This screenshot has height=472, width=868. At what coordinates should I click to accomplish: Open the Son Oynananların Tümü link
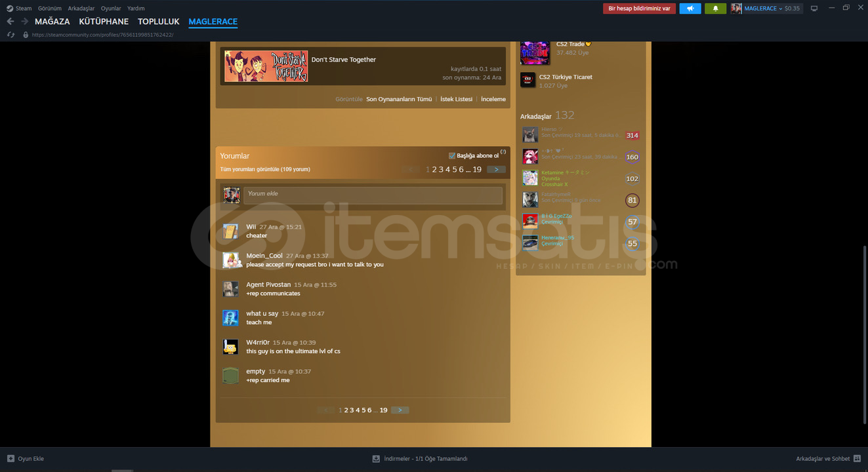coord(399,100)
